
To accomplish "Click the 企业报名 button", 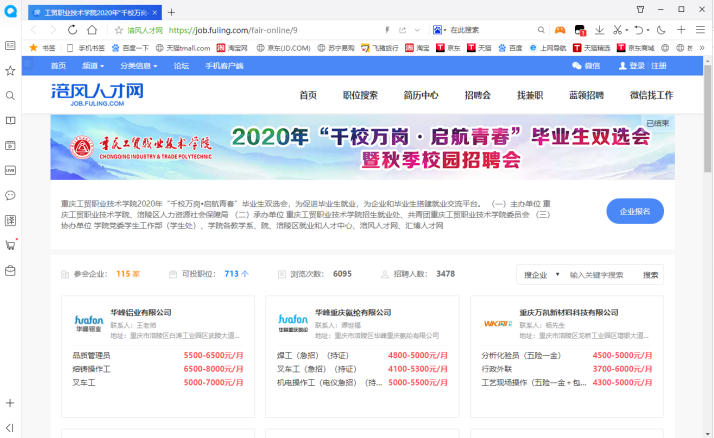I will 635,211.
